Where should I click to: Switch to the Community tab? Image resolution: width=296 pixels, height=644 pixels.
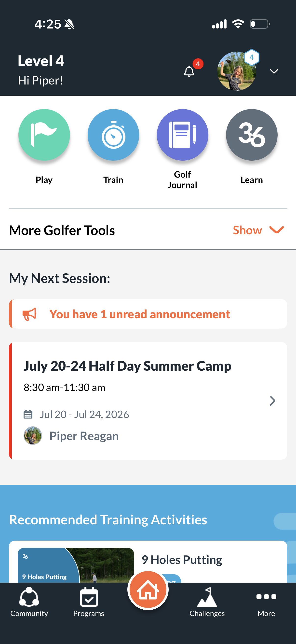point(29,602)
